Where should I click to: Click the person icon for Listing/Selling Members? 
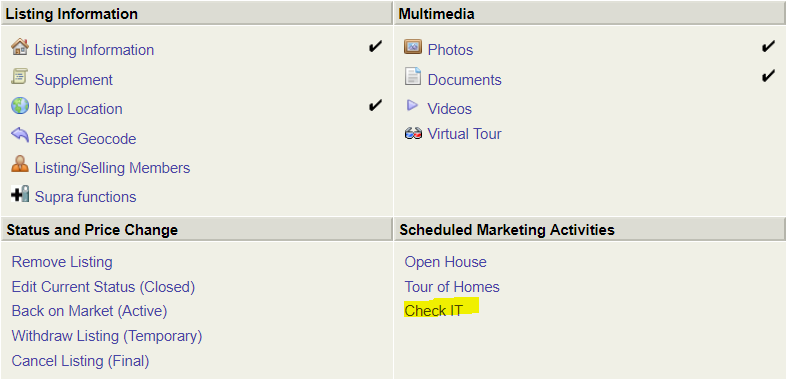(20, 164)
